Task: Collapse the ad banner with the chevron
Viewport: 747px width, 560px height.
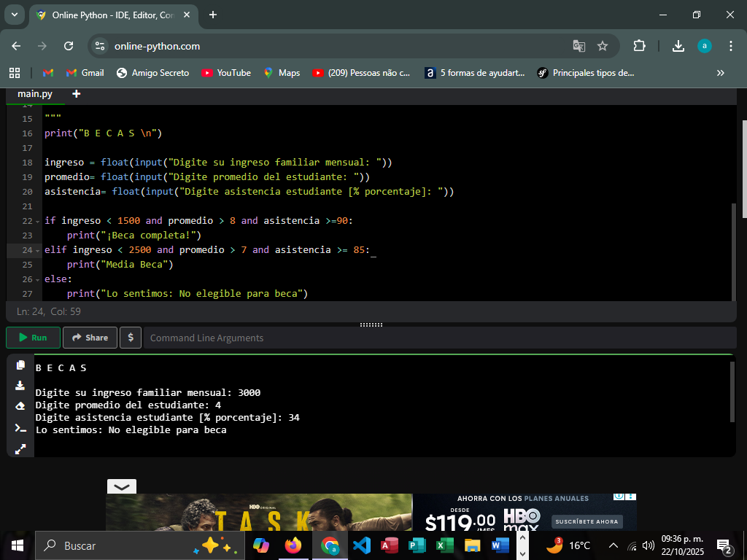Action: [121, 487]
